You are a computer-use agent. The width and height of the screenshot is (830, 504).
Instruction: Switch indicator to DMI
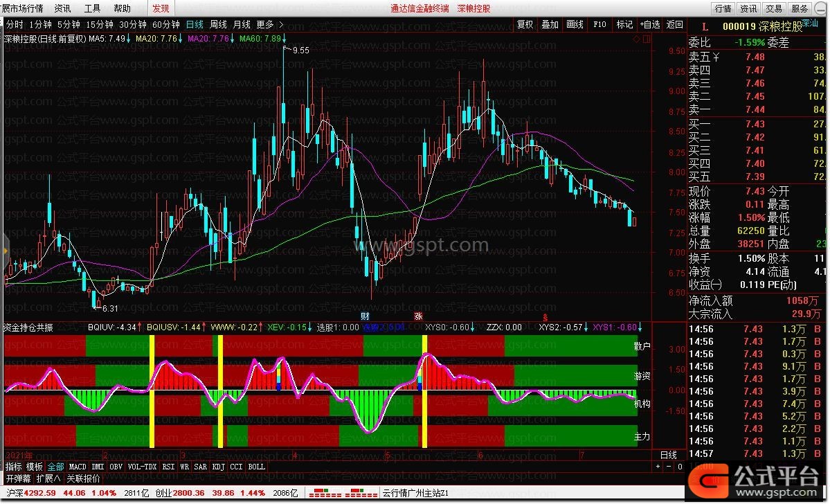coord(98,467)
